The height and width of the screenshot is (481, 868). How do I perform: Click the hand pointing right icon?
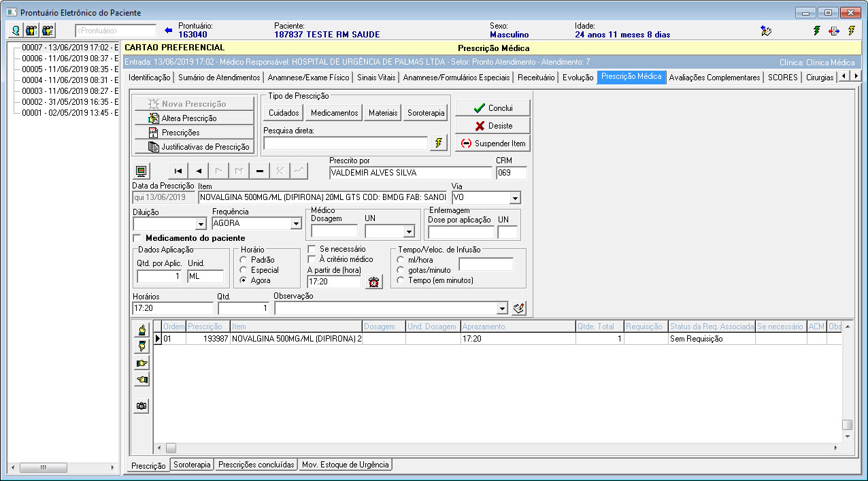click(141, 363)
